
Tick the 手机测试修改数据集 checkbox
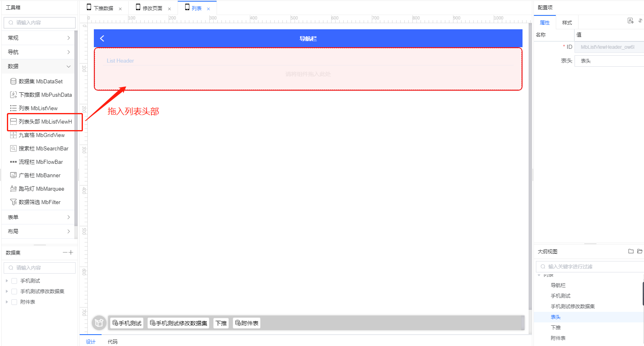coord(14,292)
